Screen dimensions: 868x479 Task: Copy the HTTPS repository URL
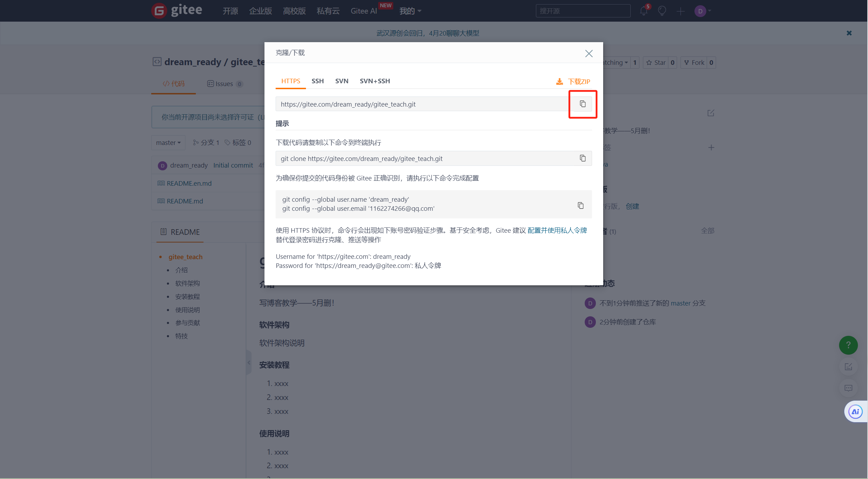pos(583,104)
